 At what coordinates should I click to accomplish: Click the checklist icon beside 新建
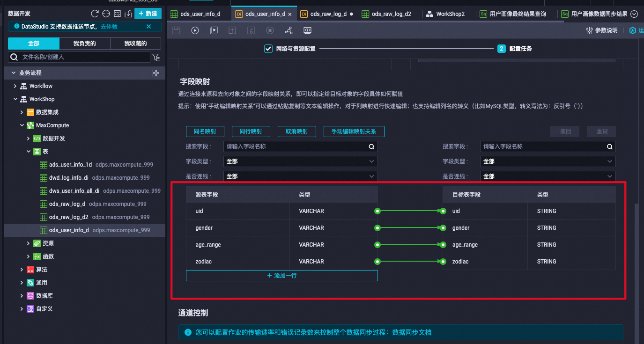118,14
